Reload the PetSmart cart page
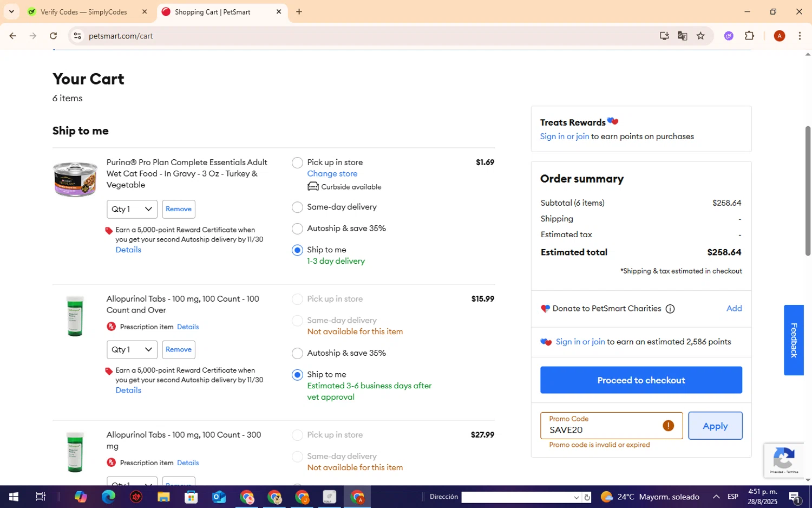This screenshot has width=812, height=508. [53, 36]
